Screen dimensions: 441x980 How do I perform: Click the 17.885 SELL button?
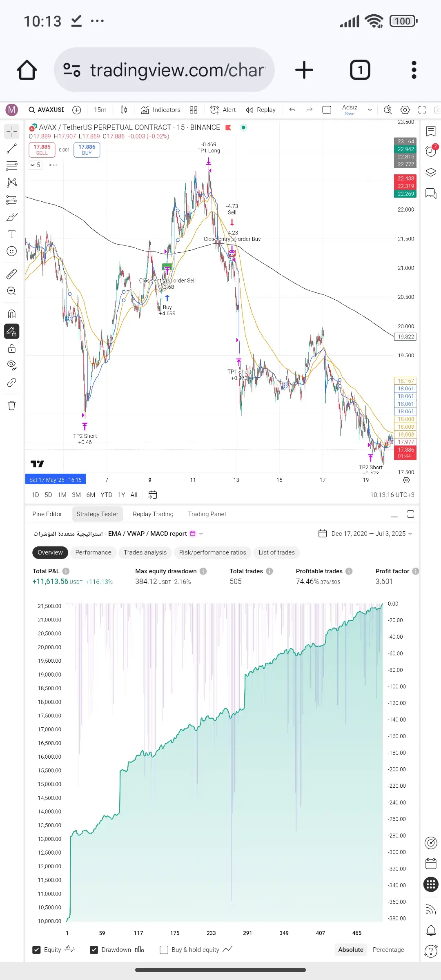pyautogui.click(x=42, y=150)
